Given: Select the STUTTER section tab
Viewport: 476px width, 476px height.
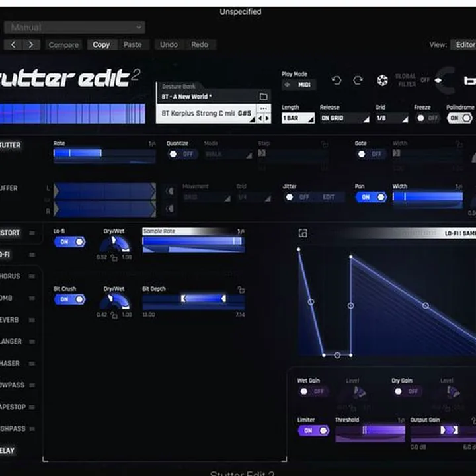Looking at the screenshot, I should [x=11, y=145].
